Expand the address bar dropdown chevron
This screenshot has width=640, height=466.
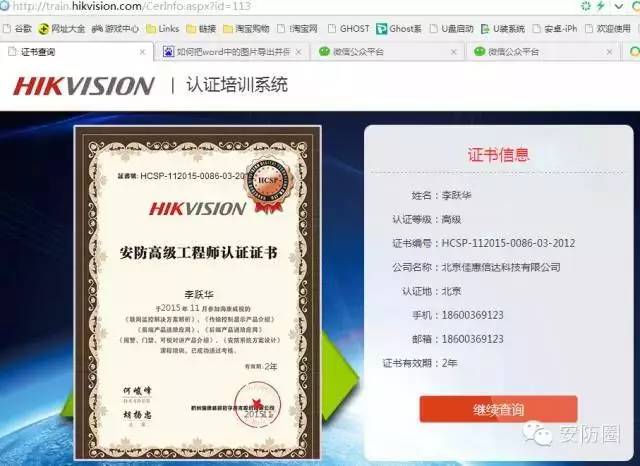coord(619,6)
